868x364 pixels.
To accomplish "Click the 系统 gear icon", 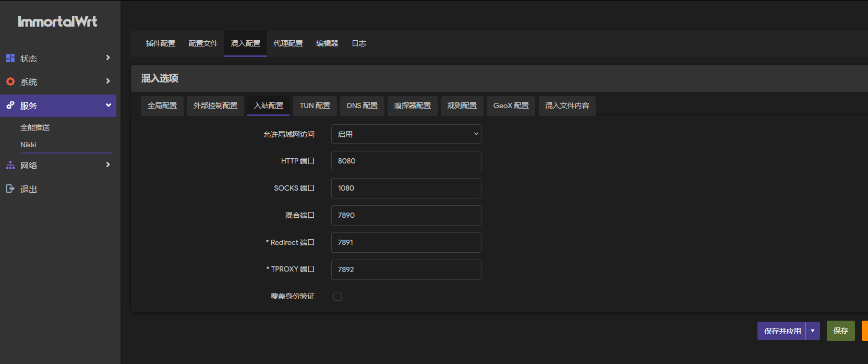I will click(10, 81).
